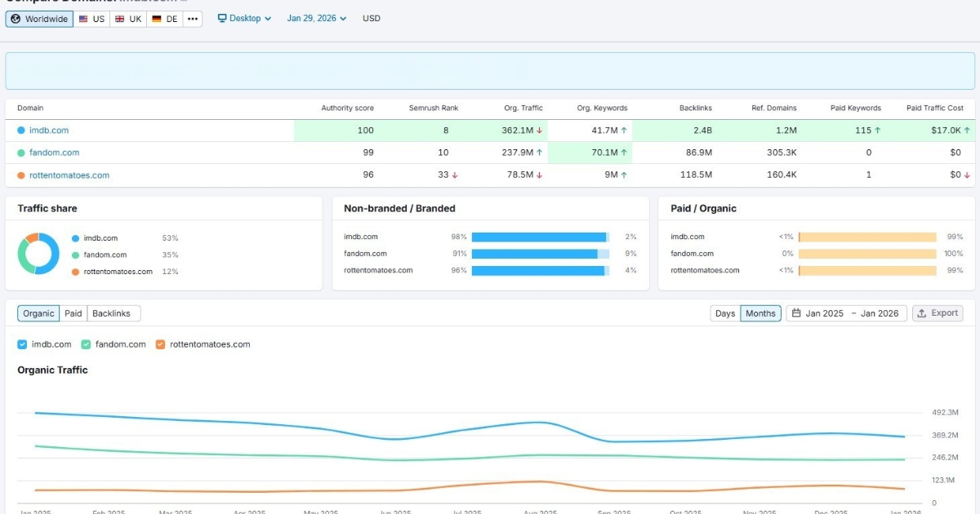The height and width of the screenshot is (514, 980).
Task: Switch to the Backlinks tab
Action: coord(114,312)
